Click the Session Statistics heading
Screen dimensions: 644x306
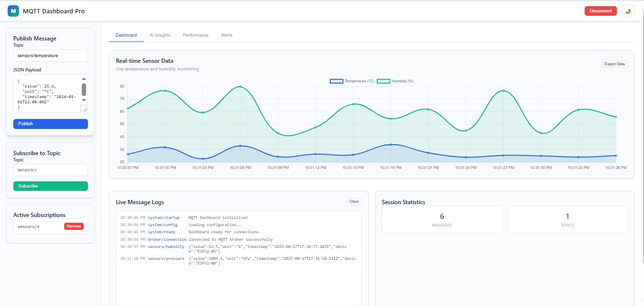coord(404,202)
